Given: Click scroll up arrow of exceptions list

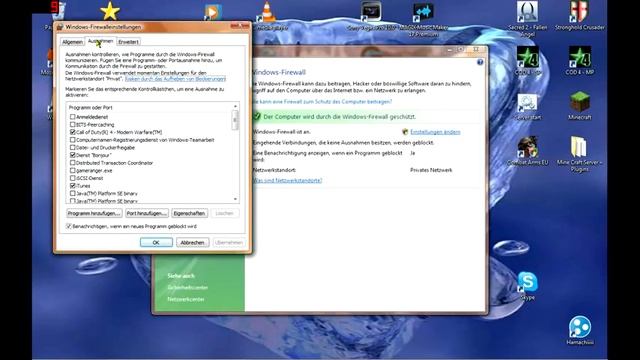Looking at the screenshot, I should (x=235, y=107).
